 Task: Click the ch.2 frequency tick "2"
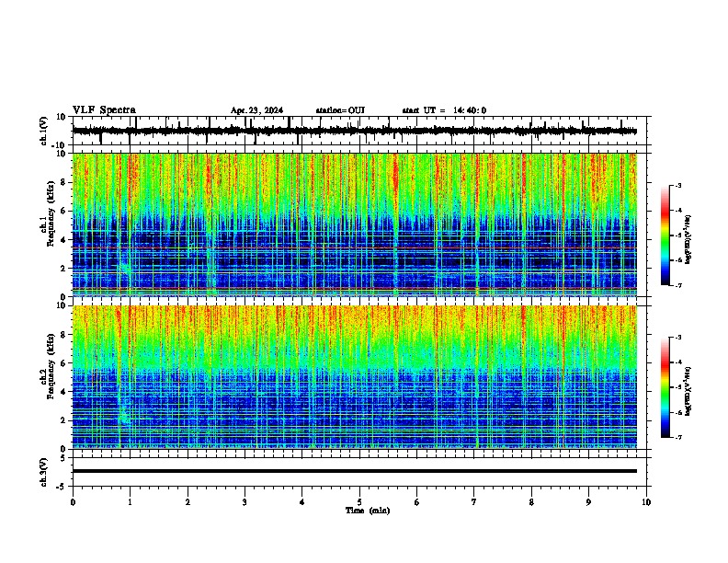[63, 420]
